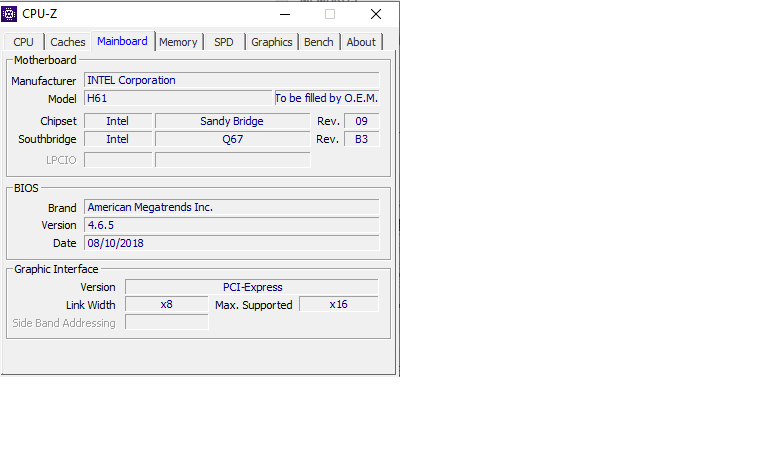Click the Southbridge vendor field Intel
This screenshot has height=460, width=768.
pyautogui.click(x=118, y=139)
